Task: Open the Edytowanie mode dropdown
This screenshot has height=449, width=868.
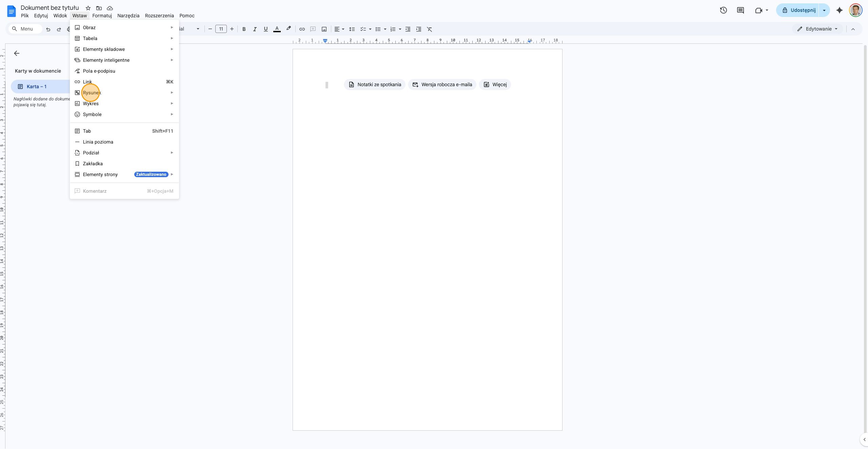Action: [818, 29]
